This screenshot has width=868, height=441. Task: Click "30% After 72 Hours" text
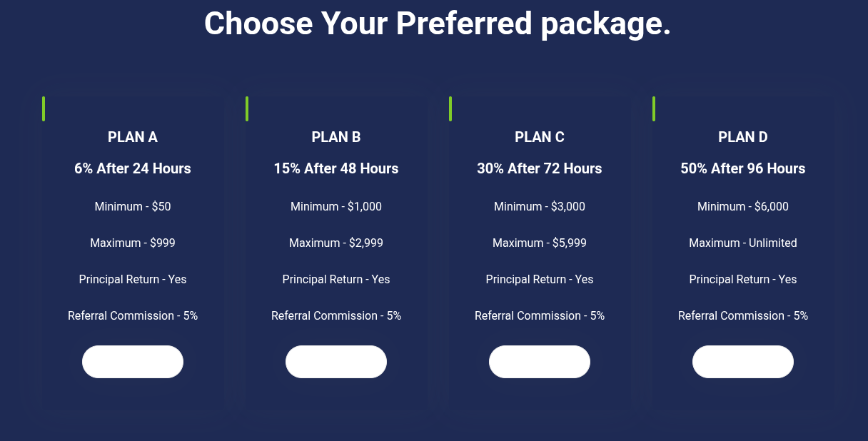point(540,169)
